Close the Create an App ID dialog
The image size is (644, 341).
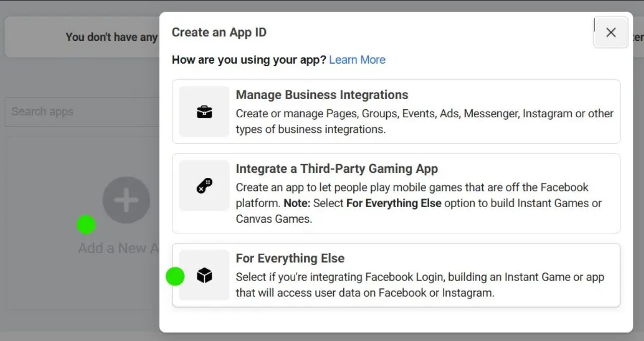[611, 32]
